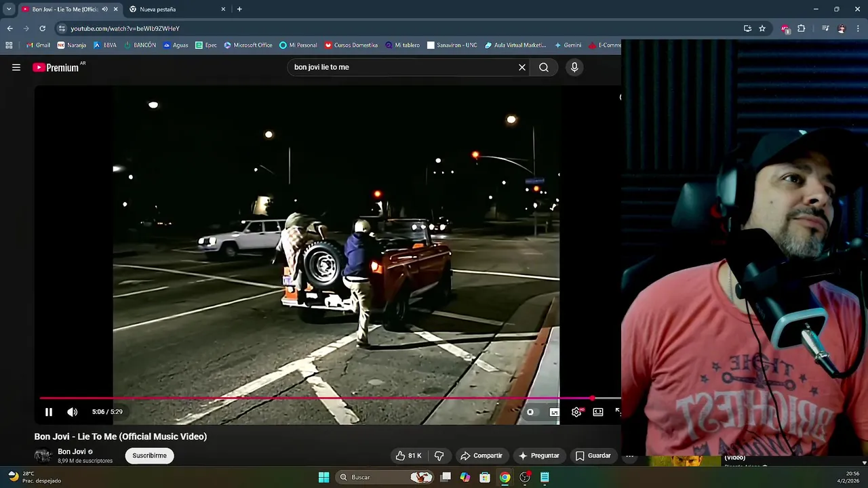Open Chrome extensions puzzle menu
868x488 pixels.
coord(802,28)
